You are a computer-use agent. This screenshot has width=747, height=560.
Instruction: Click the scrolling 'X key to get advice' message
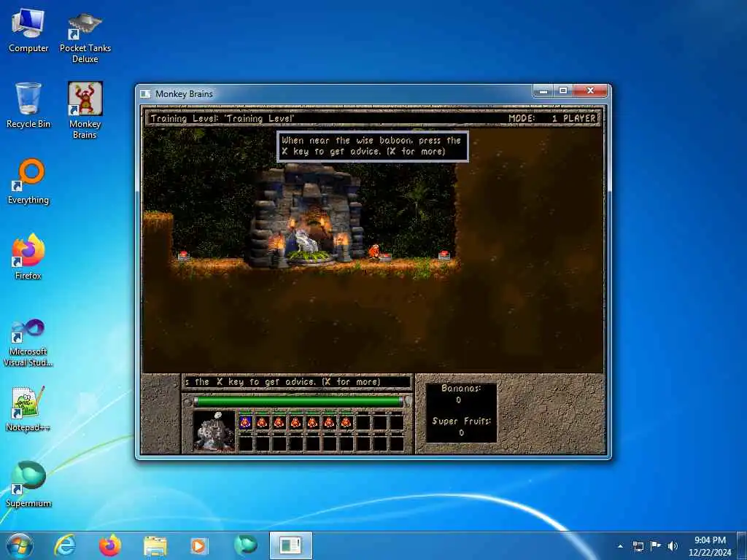click(x=297, y=382)
